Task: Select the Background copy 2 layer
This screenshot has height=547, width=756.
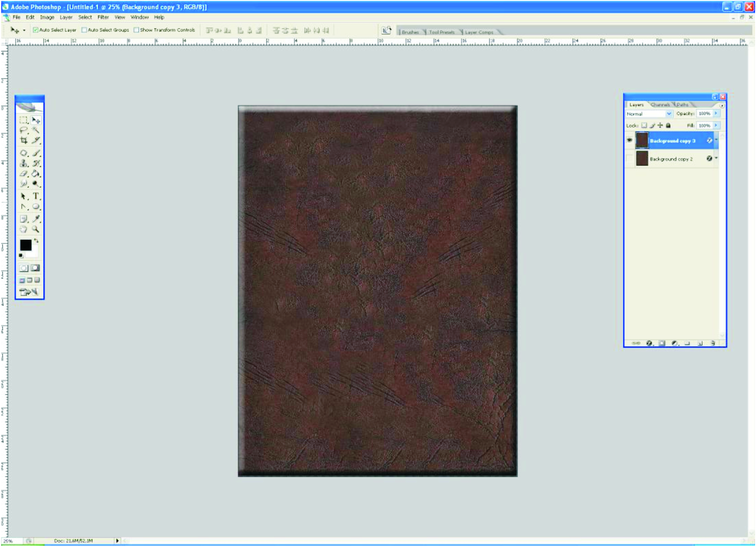Action: click(671, 159)
